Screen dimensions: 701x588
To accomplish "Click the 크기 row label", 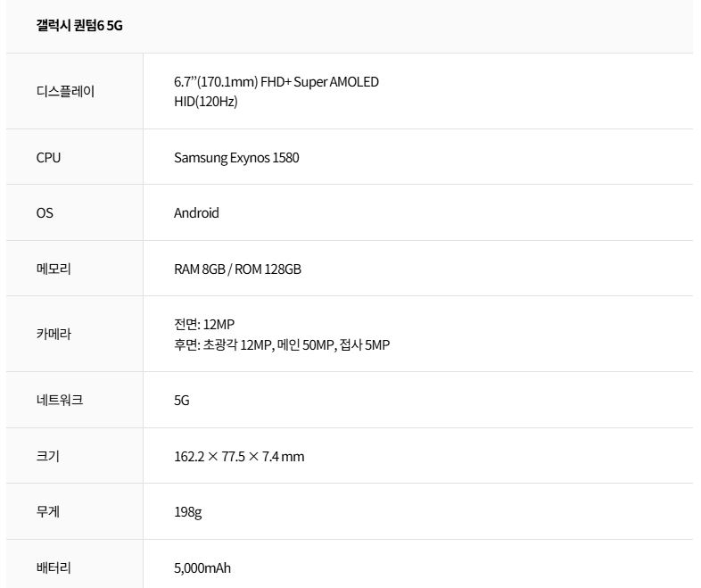I will click(48, 457).
